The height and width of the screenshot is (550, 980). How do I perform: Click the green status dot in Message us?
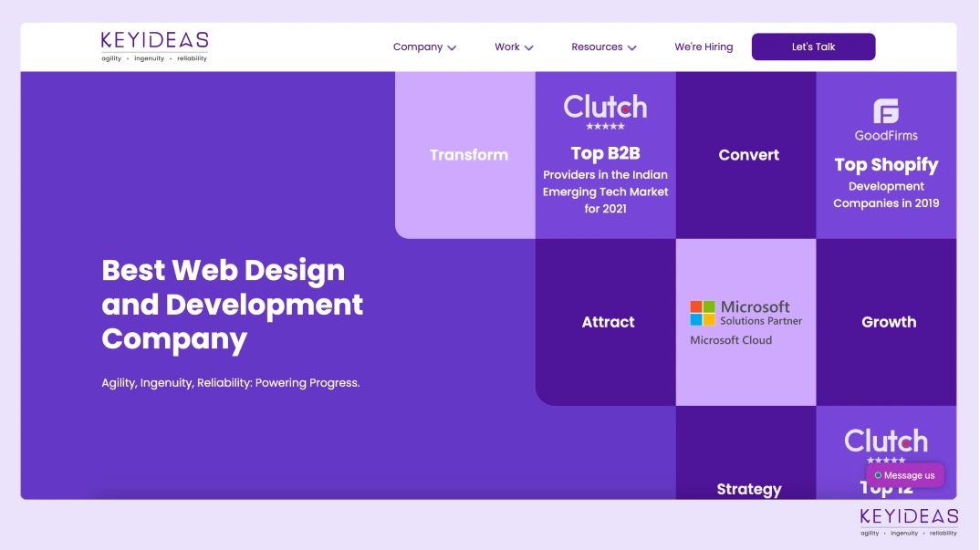[878, 475]
